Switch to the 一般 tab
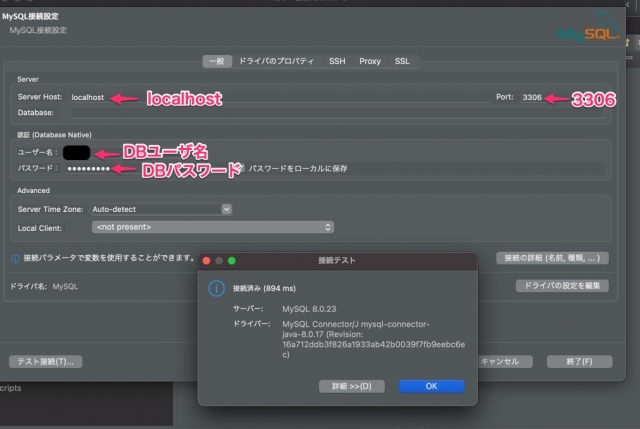The image size is (640, 429). coord(217,61)
